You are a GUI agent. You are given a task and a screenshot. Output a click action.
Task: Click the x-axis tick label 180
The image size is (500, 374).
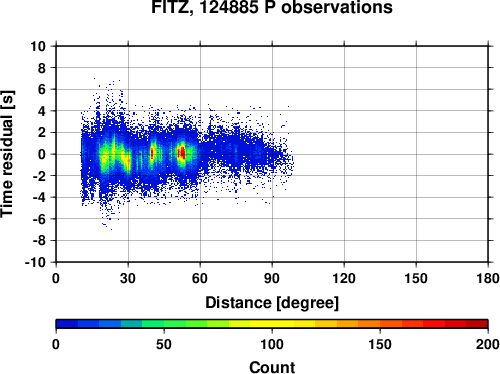(x=488, y=278)
